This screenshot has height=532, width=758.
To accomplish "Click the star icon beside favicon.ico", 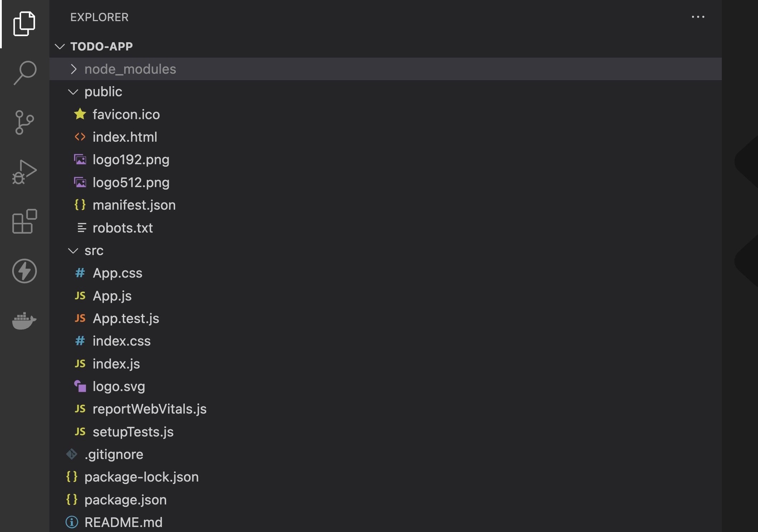I will [80, 114].
